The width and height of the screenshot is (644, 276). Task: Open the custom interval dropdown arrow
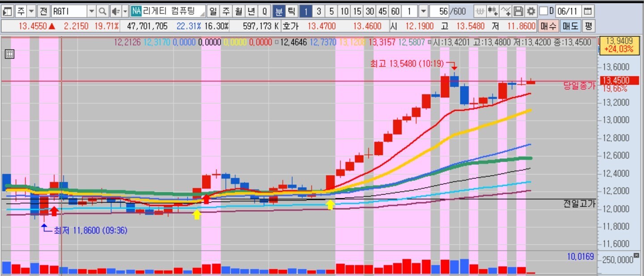click(424, 11)
